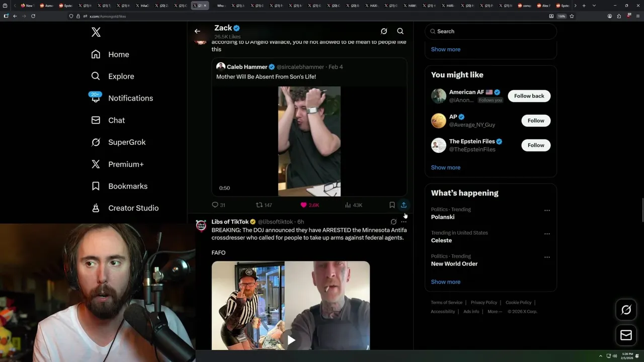
Task: Bookmark this page with the star icon
Action: tap(572, 16)
